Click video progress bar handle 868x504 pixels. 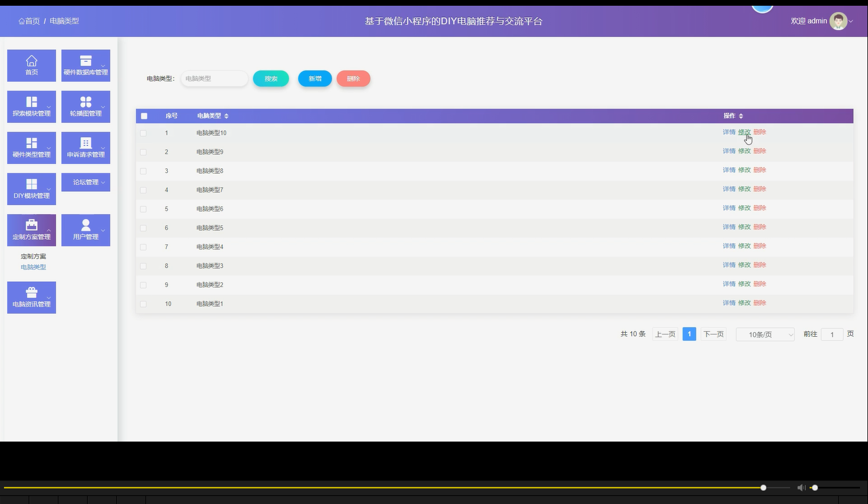coord(763,488)
